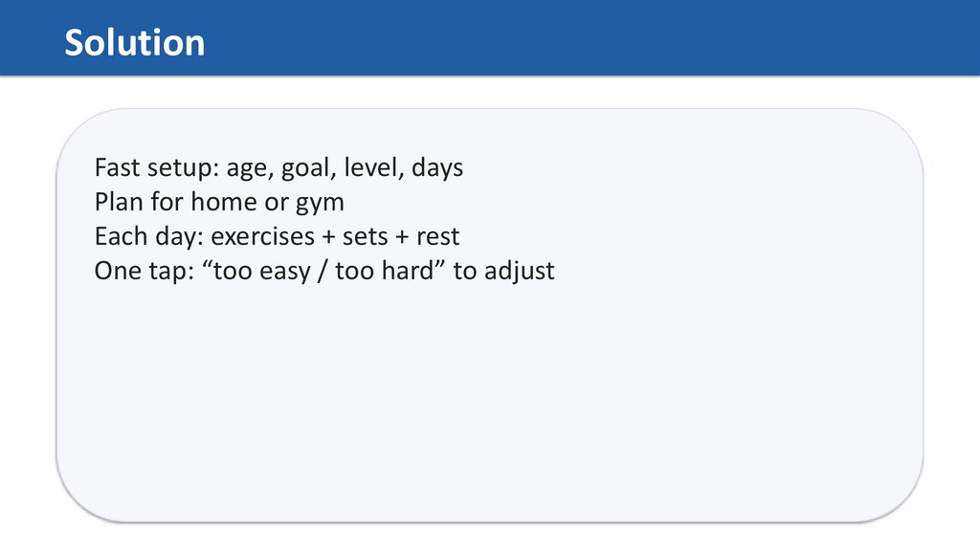Viewport: 980px width, 549px height.
Task: Click the word "days" in first line
Action: (437, 169)
